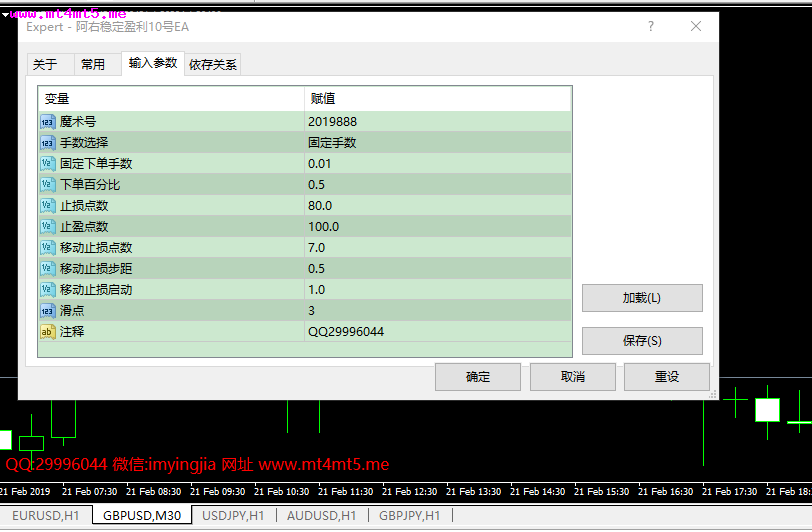Select the 下单百分比 variable name

90,185
